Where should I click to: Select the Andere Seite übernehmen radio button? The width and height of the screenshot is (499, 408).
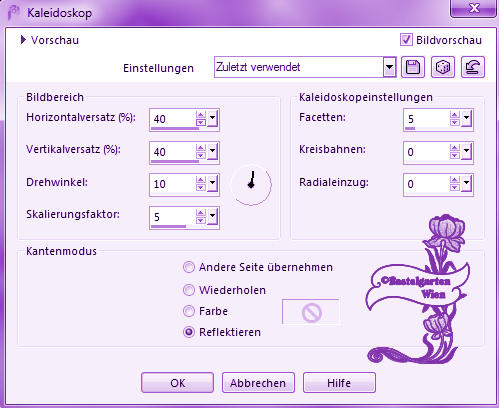tap(189, 267)
